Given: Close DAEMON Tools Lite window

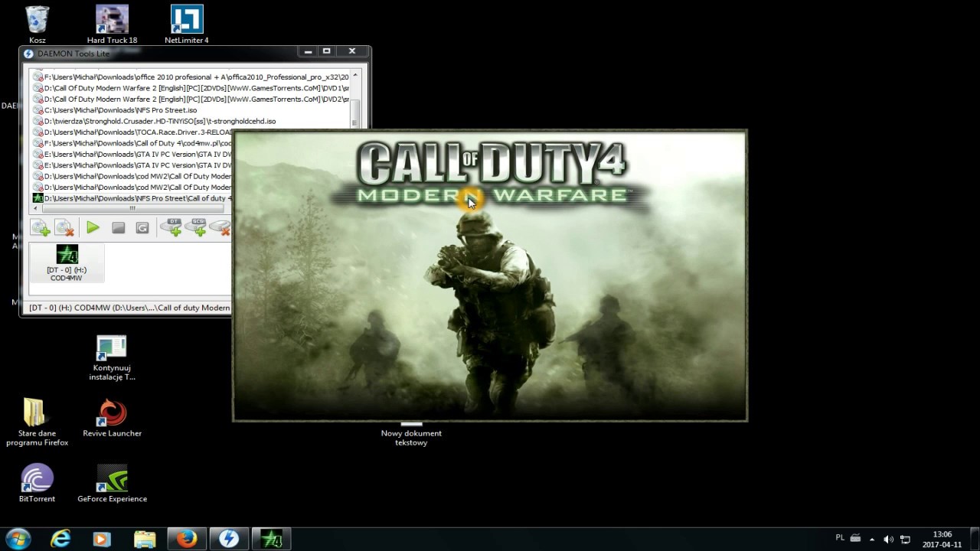Looking at the screenshot, I should (352, 51).
